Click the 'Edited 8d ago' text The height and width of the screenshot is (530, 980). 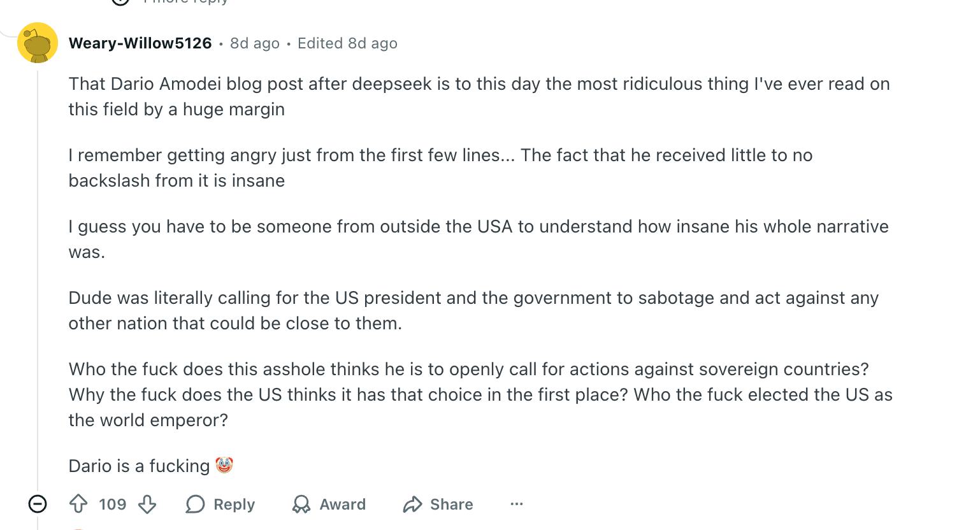(x=347, y=43)
